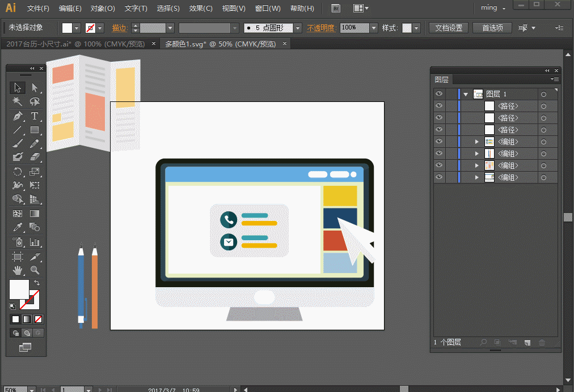Screen dimensions: 574x392
Task: Select the Blob Brush tool
Action: point(17,157)
